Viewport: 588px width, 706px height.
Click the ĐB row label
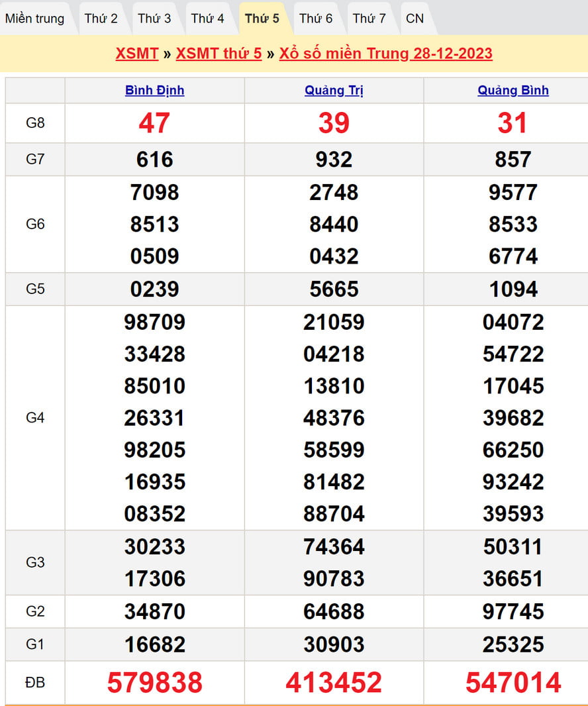coord(35,683)
